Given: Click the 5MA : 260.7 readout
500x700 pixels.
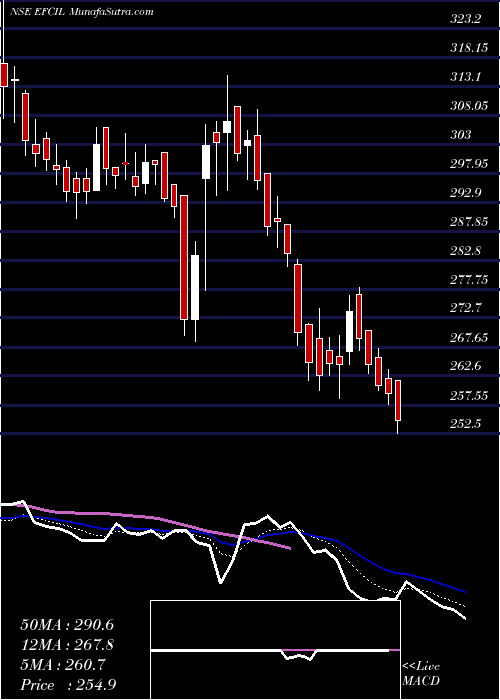Looking at the screenshot, I should 63,665.
